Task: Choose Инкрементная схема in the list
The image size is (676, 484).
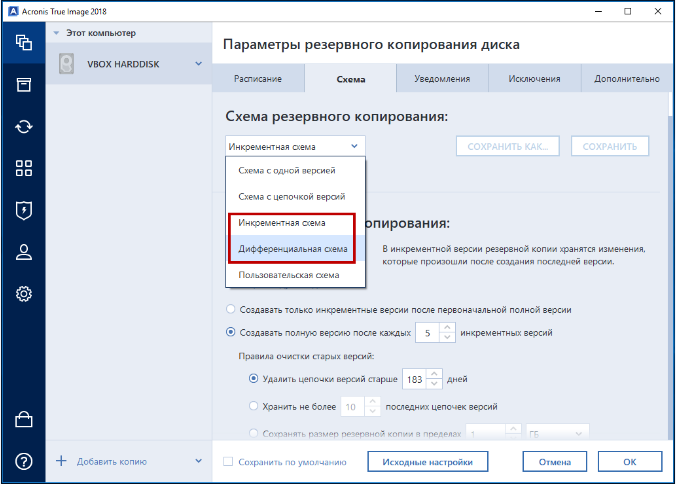Action: click(295, 223)
